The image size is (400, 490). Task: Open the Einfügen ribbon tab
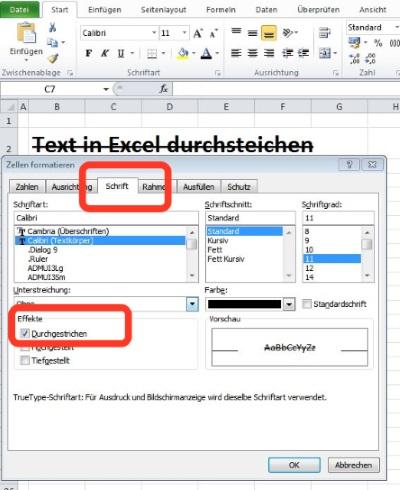[105, 10]
